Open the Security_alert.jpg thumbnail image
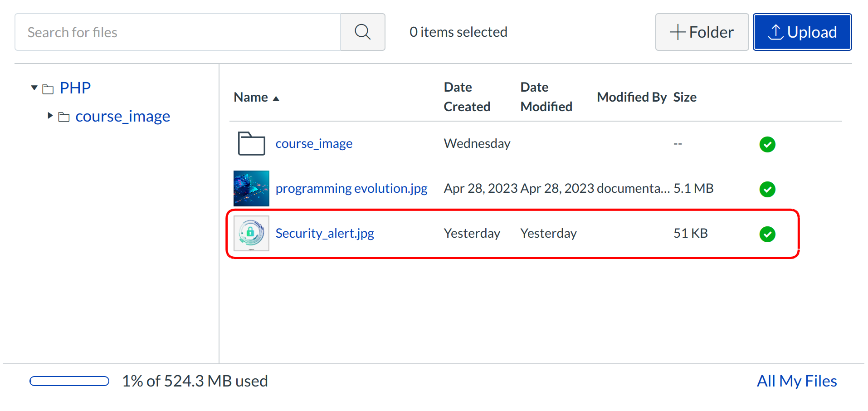The image size is (868, 411). [x=251, y=234]
